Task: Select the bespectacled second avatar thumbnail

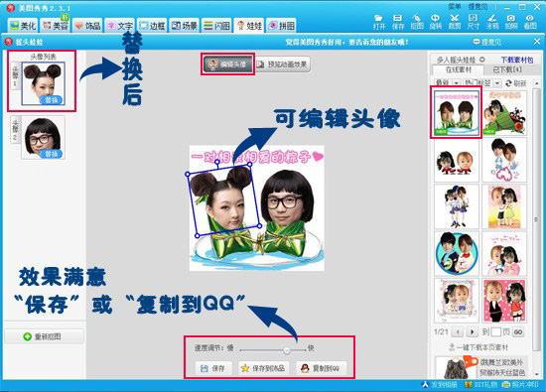Action: (43, 138)
